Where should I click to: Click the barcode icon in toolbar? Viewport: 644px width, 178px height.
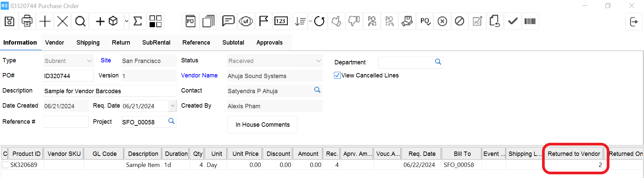(x=530, y=21)
